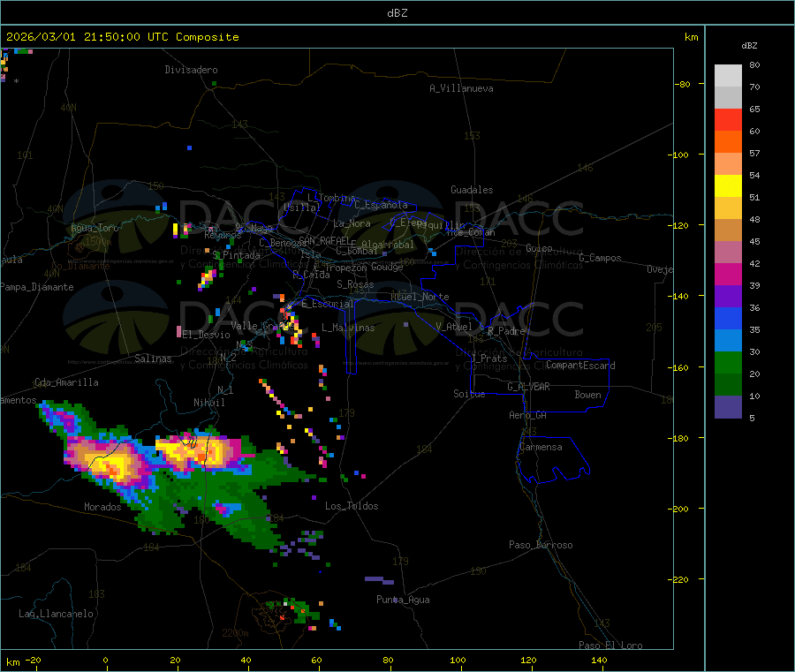Click the Nihuil location label
The width and height of the screenshot is (795, 672).
[208, 403]
